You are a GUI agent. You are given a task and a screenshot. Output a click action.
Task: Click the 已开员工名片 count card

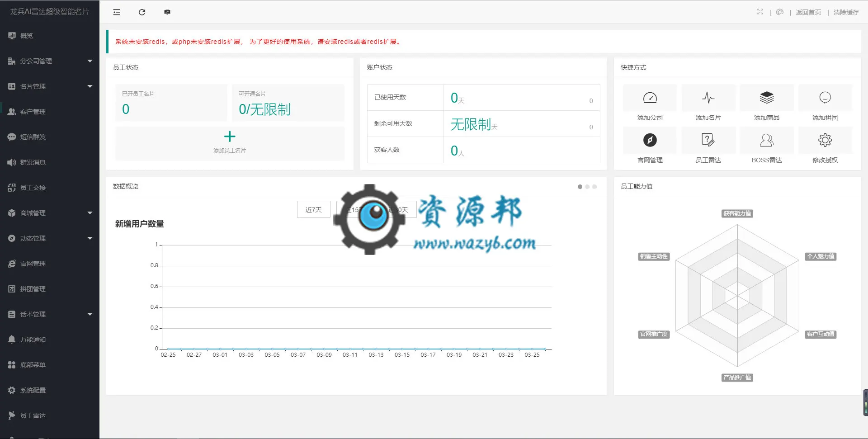[171, 103]
